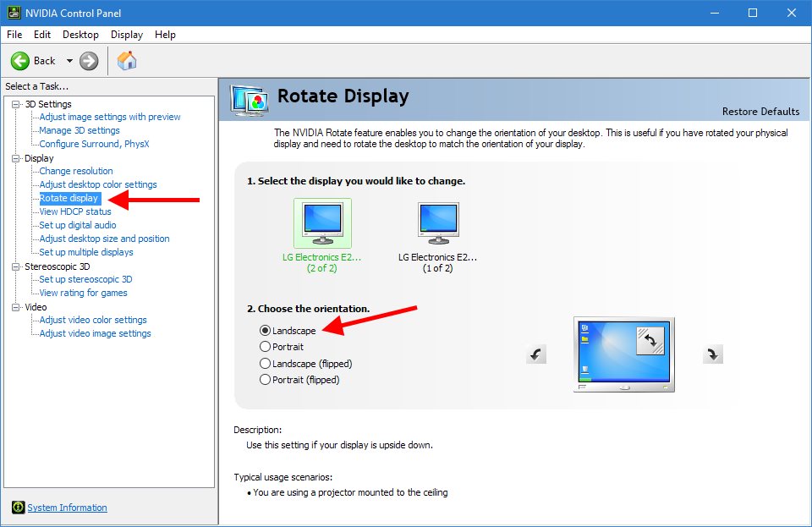This screenshot has height=527, width=812.
Task: Select the Stereoscopic 3D category label
Action: coord(58,266)
